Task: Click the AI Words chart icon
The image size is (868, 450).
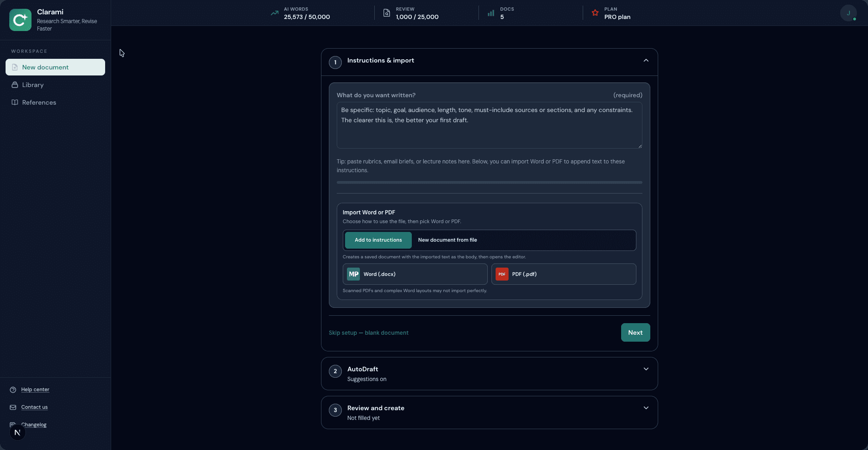Action: coord(274,13)
